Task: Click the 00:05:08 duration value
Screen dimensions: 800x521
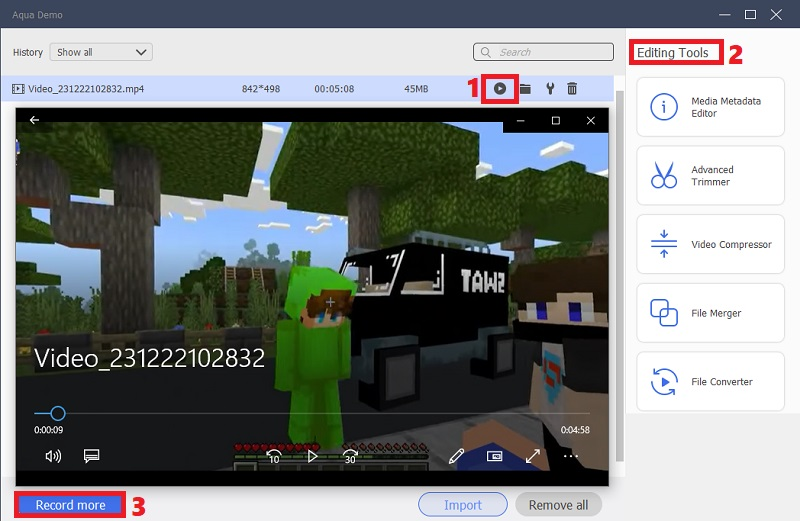Action: (x=334, y=89)
